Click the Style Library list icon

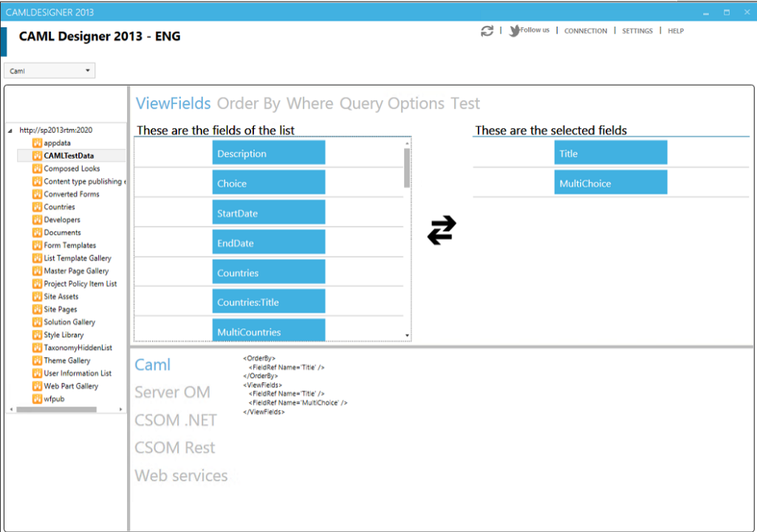37,335
